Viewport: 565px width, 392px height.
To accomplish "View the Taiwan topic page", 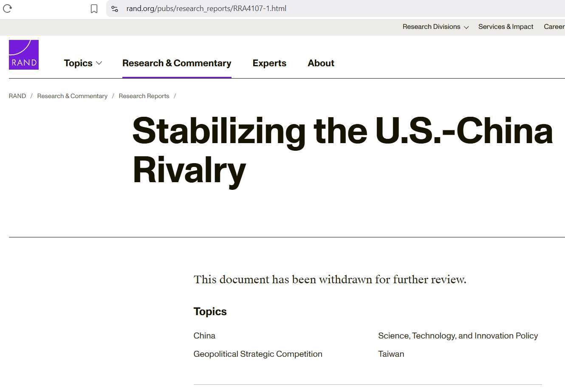I will click(391, 354).
